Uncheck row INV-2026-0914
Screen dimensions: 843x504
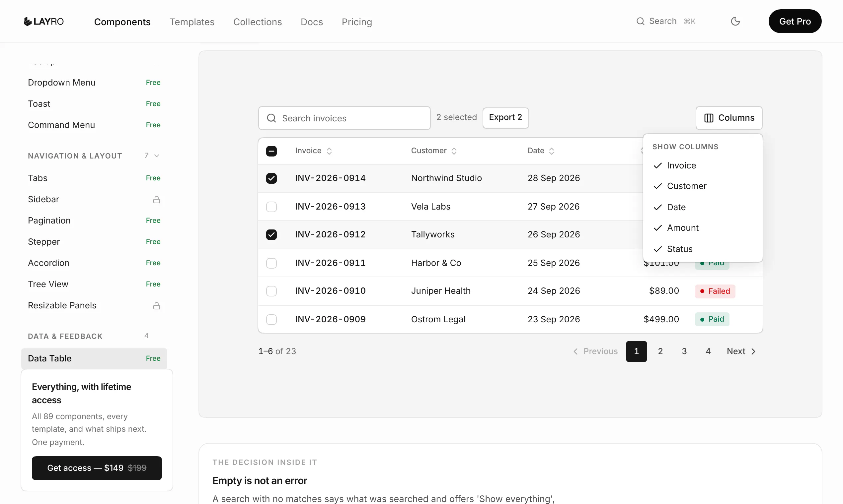coord(271,178)
